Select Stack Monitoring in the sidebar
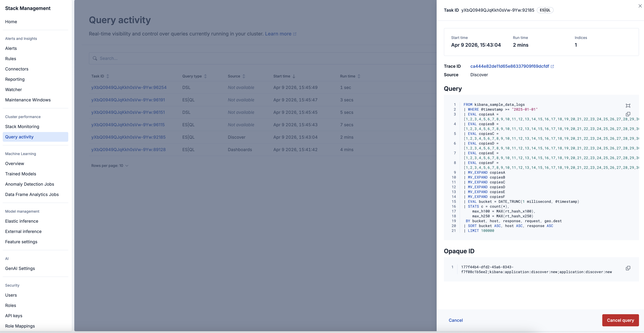This screenshot has height=333, width=644. [22, 126]
